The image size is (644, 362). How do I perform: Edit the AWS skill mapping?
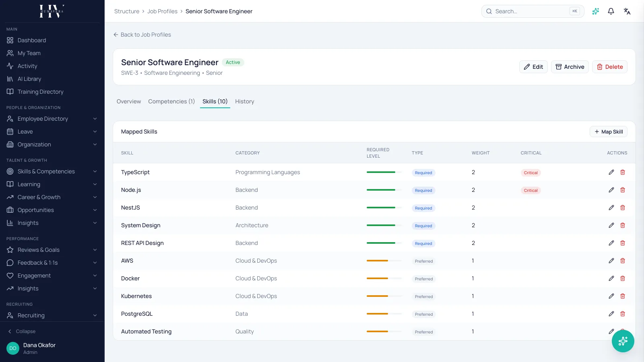point(611,261)
